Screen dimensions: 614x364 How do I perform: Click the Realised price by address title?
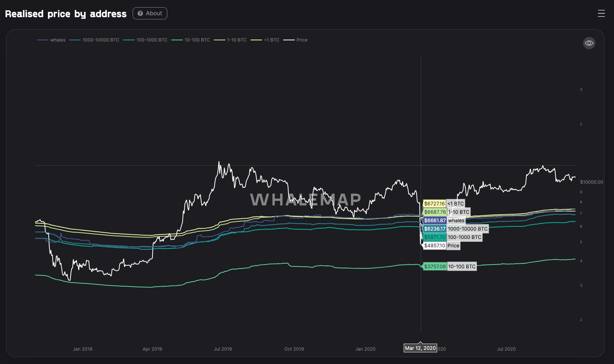(66, 14)
